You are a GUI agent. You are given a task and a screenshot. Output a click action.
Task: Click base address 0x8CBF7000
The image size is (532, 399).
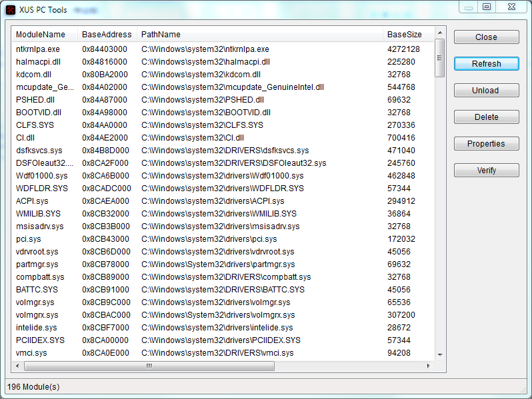click(105, 328)
